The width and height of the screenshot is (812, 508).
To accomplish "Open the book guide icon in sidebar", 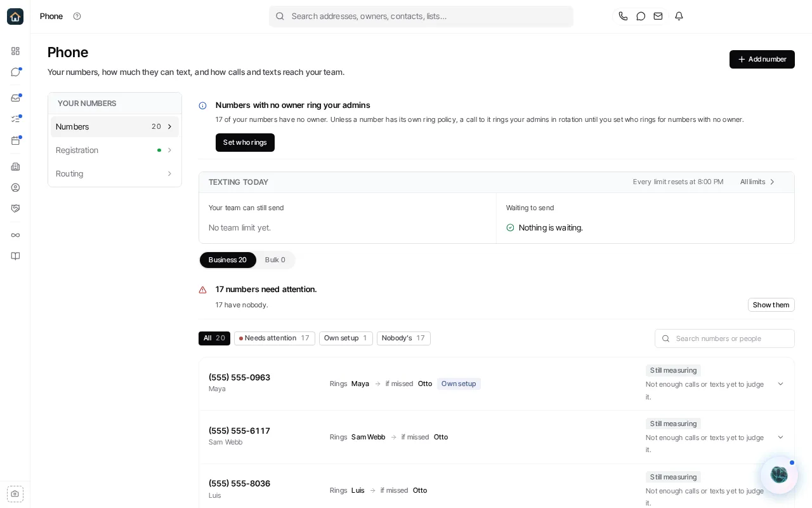I will (x=15, y=256).
